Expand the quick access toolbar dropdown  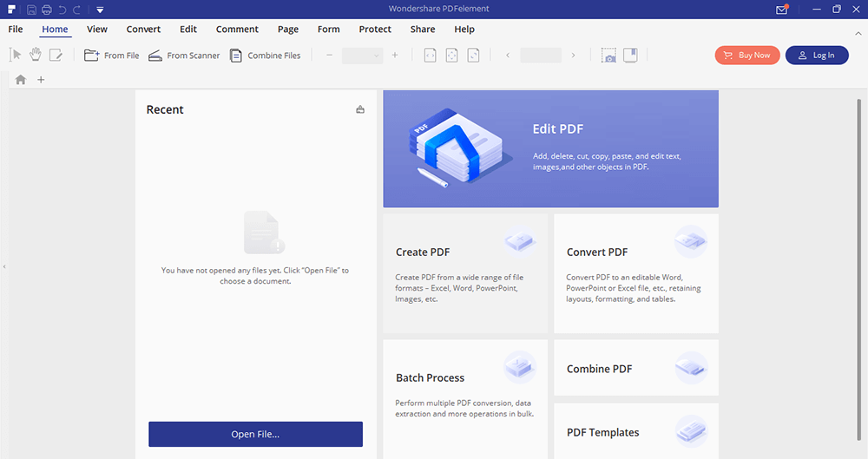coord(101,10)
